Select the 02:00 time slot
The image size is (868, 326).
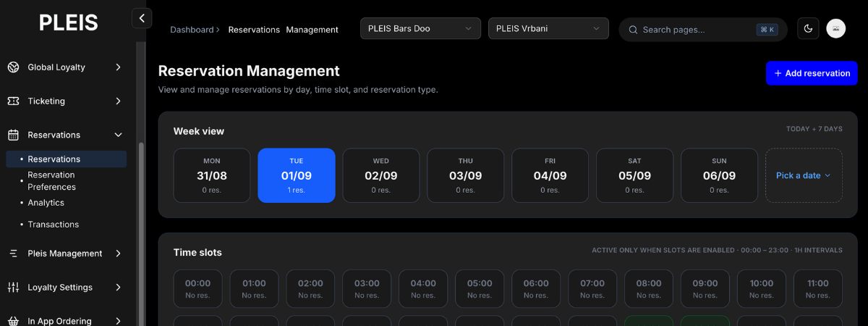coord(310,288)
